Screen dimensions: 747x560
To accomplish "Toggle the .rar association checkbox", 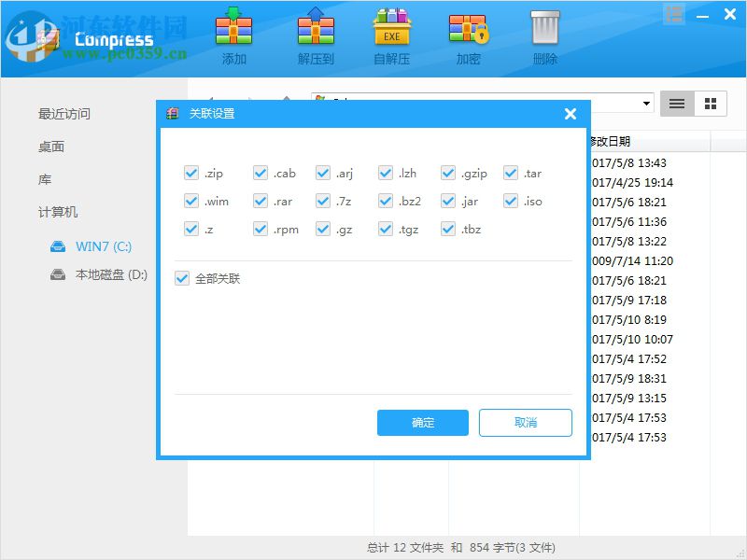I will 260,201.
